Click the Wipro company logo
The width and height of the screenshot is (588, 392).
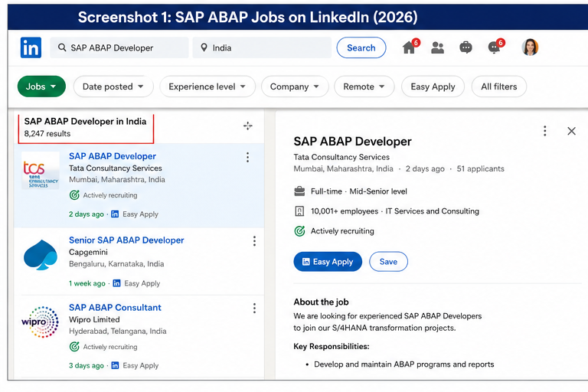tap(40, 322)
